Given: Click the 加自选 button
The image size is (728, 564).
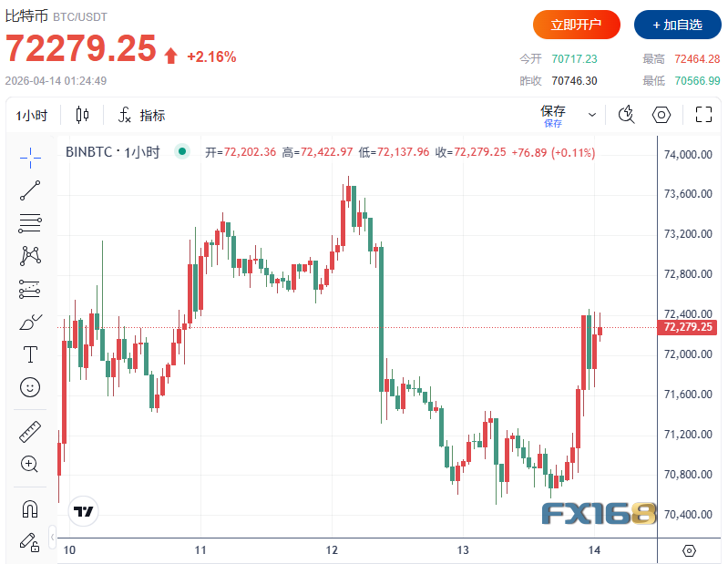Looking at the screenshot, I should [x=677, y=25].
